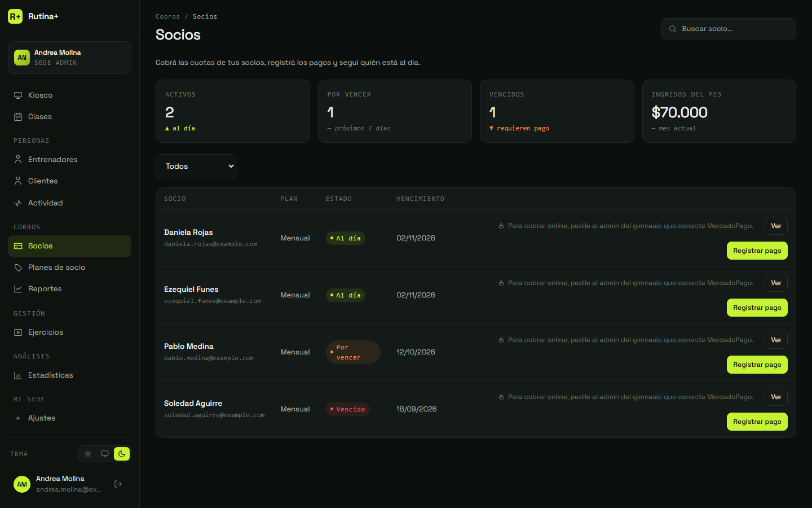Open the Andrea Molina Sede Admin card
Screen dimensions: 812x508
pos(69,58)
